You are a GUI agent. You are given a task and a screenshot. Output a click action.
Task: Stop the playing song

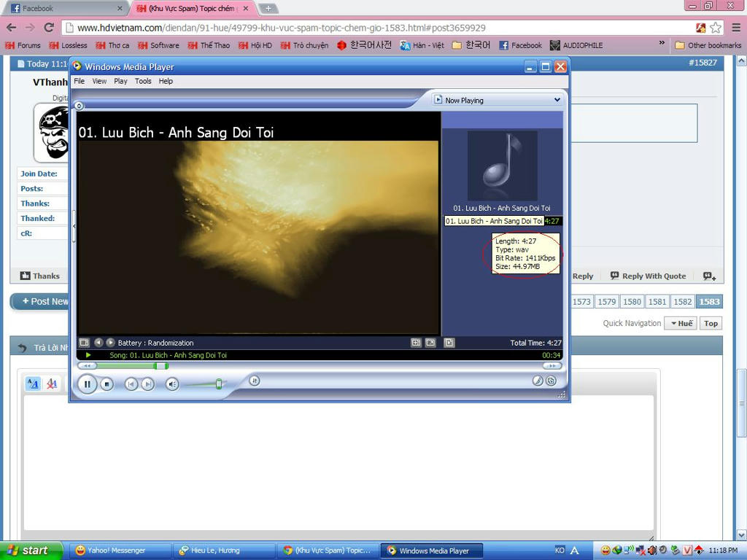click(107, 384)
